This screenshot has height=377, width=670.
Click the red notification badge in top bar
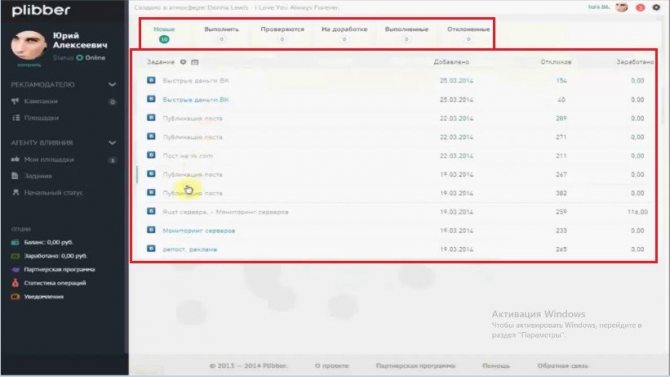[640, 7]
